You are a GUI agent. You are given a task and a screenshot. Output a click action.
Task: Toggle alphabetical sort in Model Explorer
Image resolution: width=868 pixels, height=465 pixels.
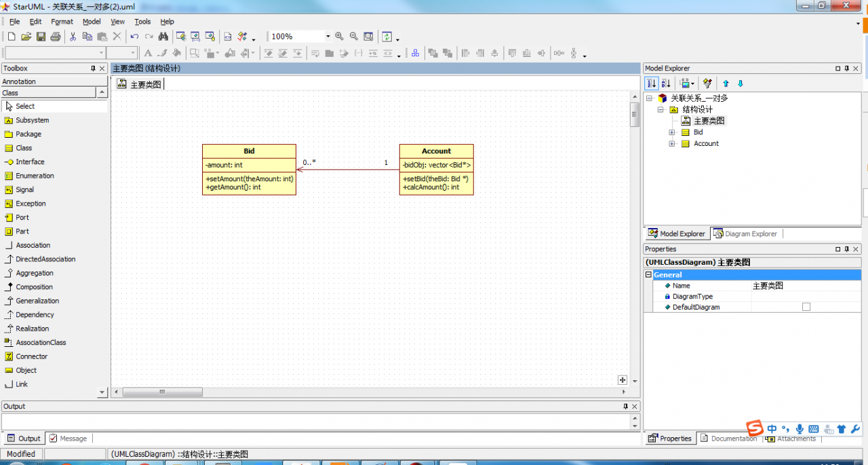(x=666, y=83)
